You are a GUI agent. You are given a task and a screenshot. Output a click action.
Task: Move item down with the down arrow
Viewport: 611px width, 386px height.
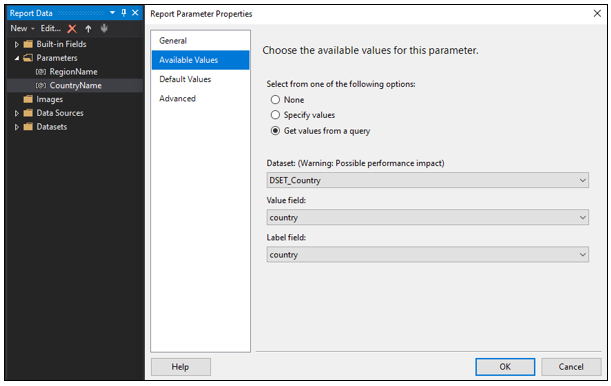104,28
